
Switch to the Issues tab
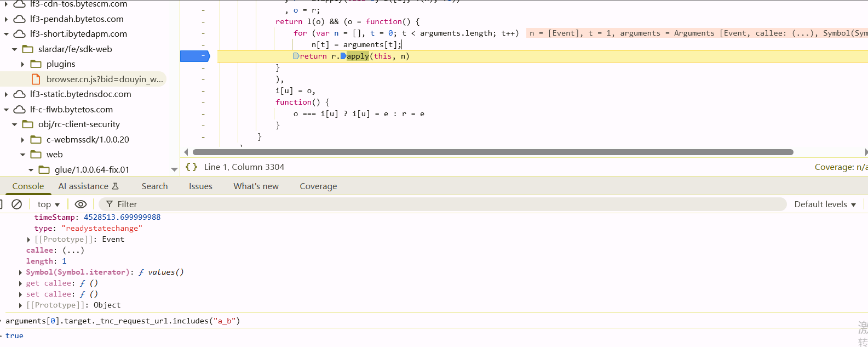tap(200, 186)
